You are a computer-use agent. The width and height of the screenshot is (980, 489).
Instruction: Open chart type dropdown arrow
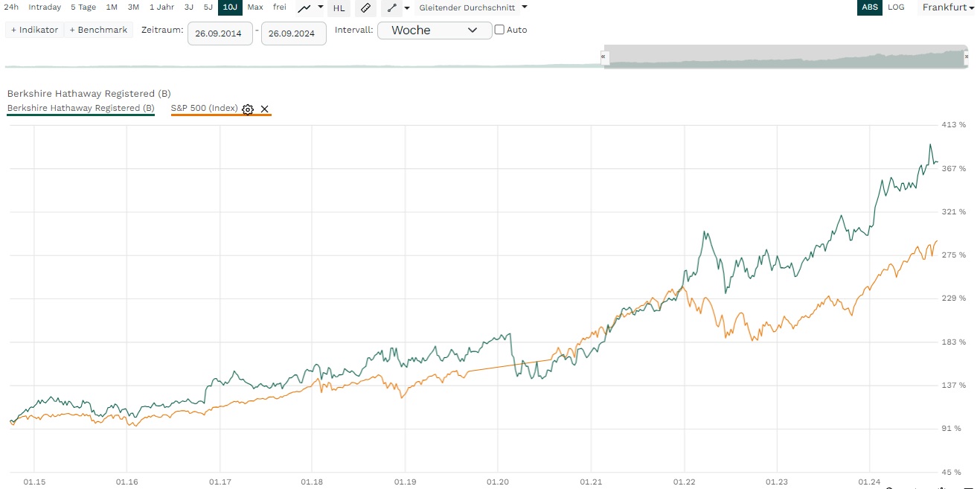pos(320,7)
